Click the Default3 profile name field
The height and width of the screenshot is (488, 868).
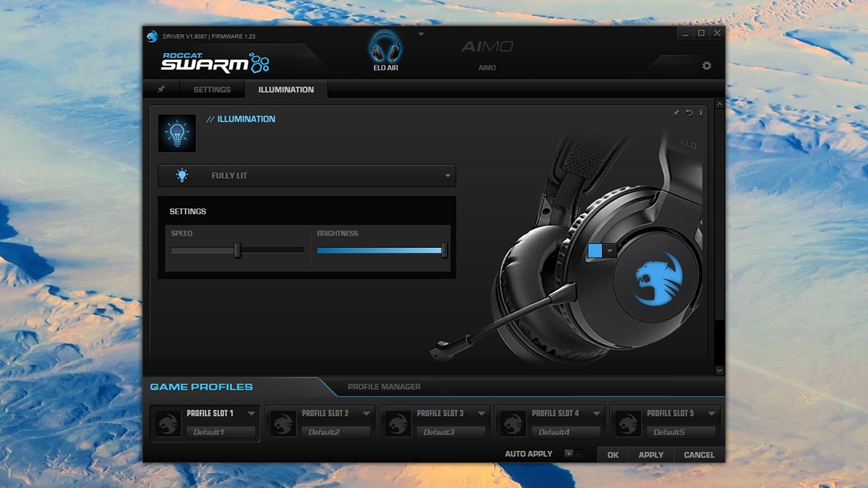(451, 432)
